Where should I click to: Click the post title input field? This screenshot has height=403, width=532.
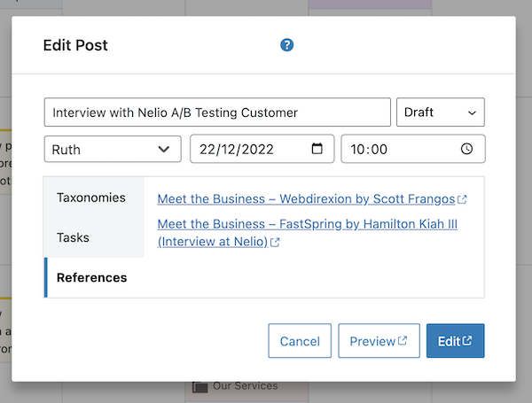(217, 112)
